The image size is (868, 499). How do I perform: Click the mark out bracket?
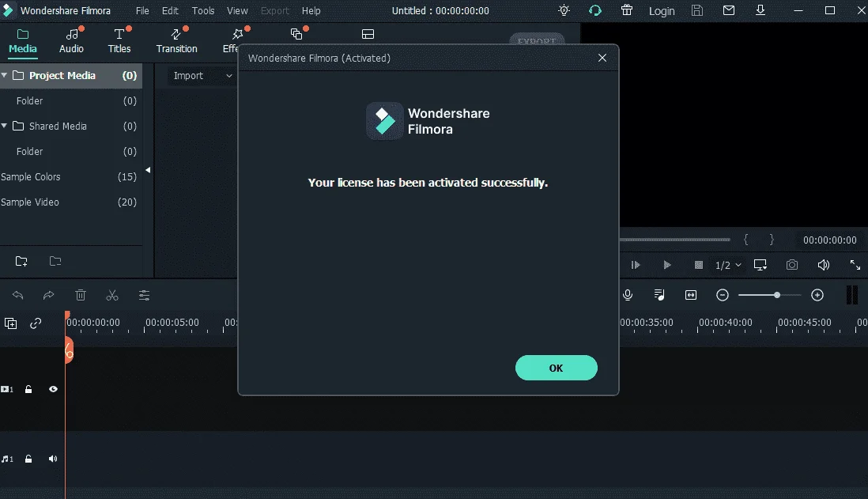point(772,240)
